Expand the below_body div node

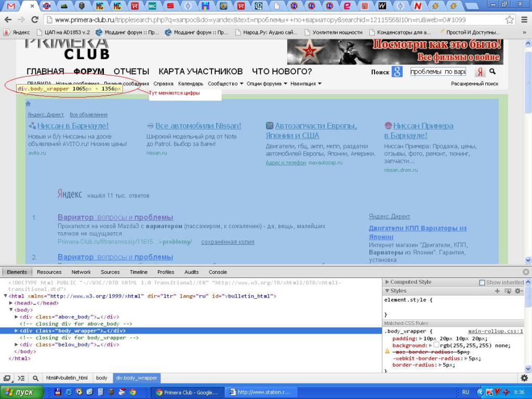click(x=16, y=345)
